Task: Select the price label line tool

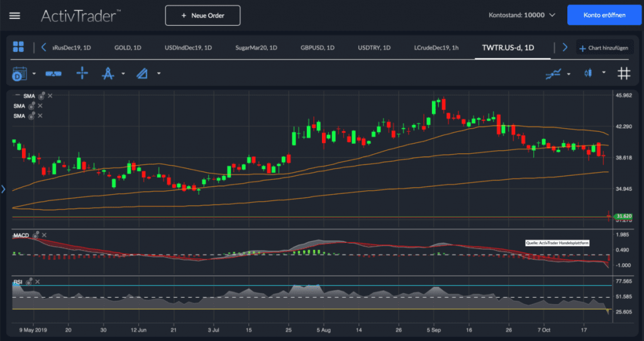Action: [x=53, y=73]
